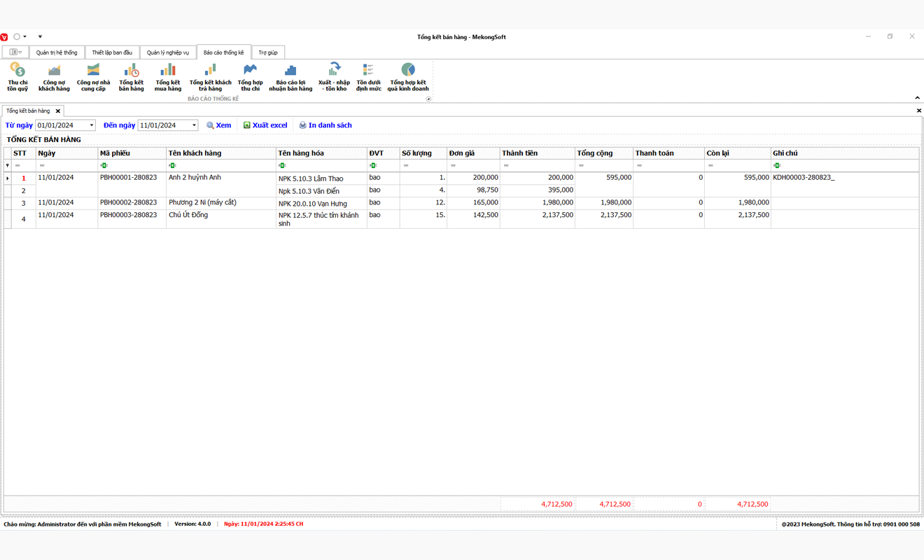Open Báo cáo lợi nhuận bán hàng
The height and width of the screenshot is (560, 924).
pos(290,77)
